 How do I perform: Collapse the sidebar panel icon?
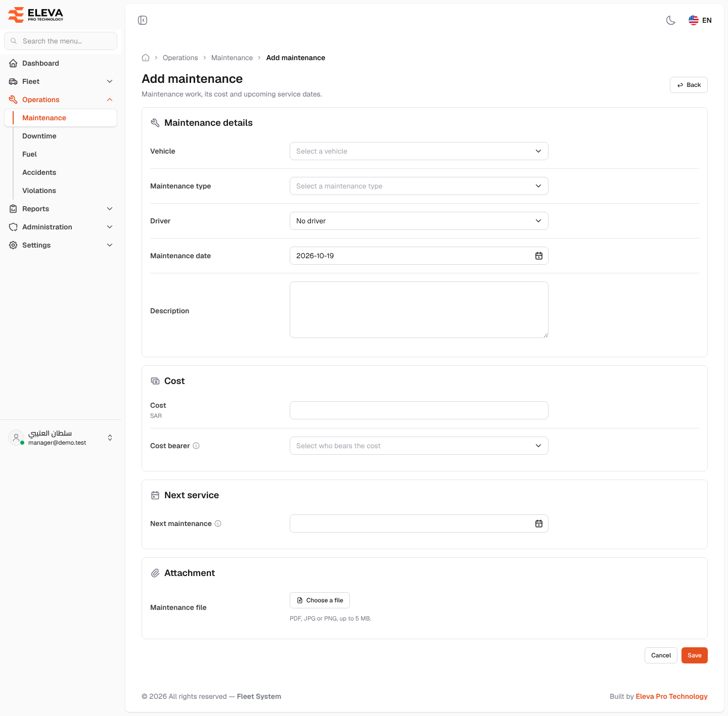143,20
